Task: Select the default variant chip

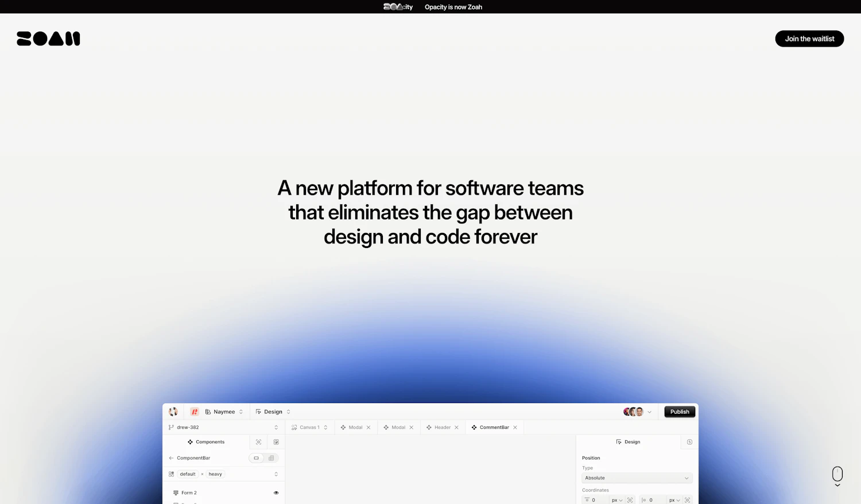Action: pos(188,474)
